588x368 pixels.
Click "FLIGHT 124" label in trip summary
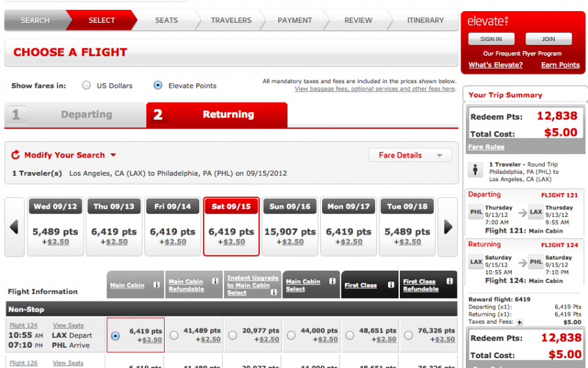(559, 245)
